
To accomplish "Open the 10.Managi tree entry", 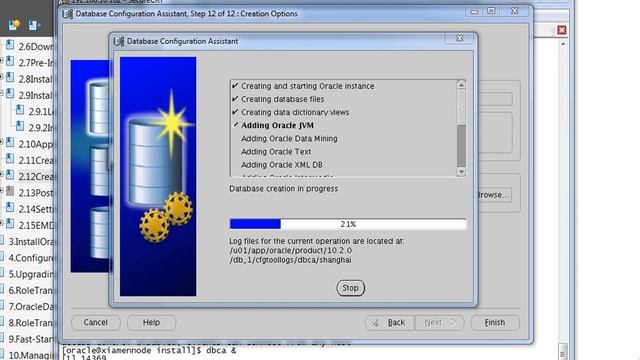I will tap(31, 355).
